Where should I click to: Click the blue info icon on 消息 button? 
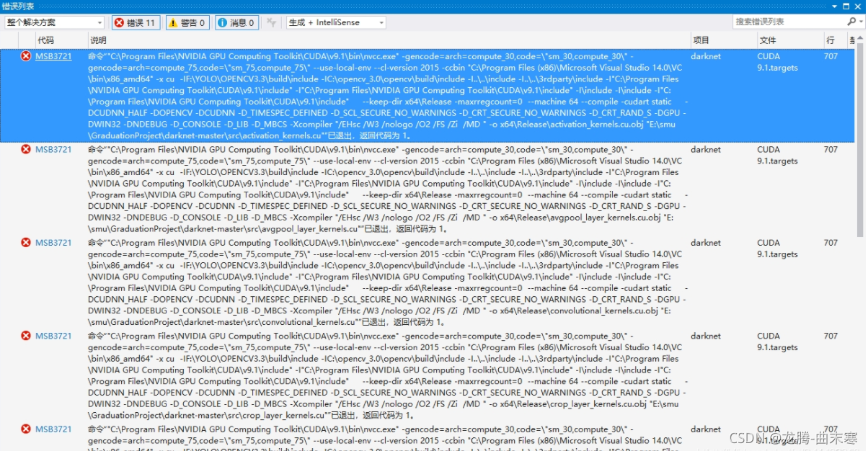[222, 22]
